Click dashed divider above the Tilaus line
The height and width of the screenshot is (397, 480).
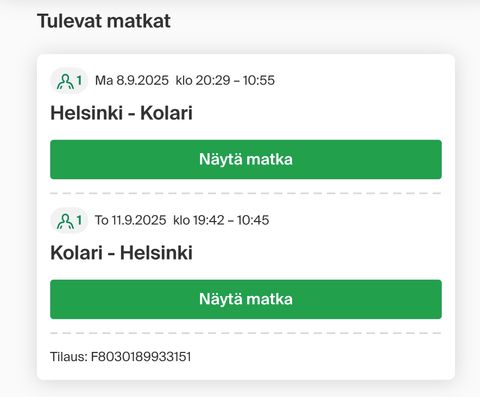point(246,333)
